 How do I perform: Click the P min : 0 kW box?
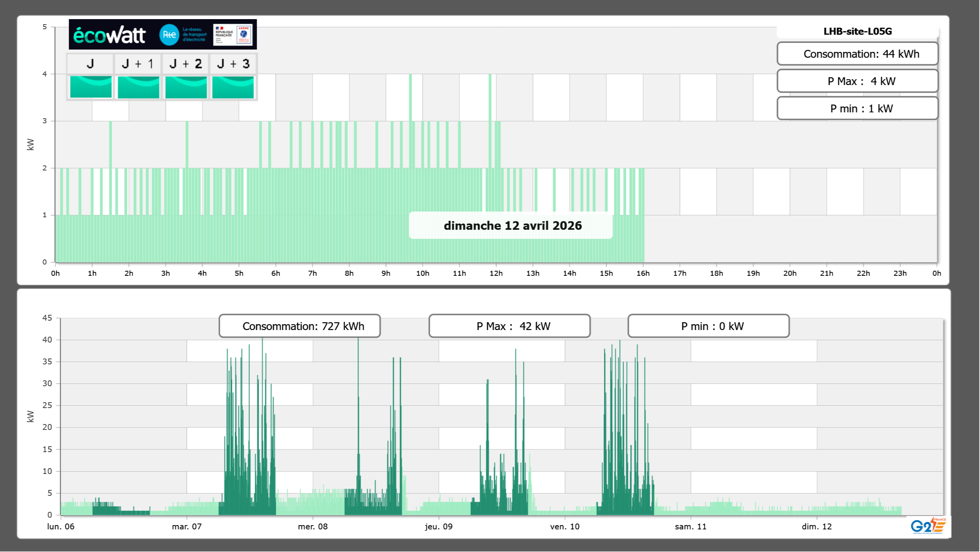point(708,326)
